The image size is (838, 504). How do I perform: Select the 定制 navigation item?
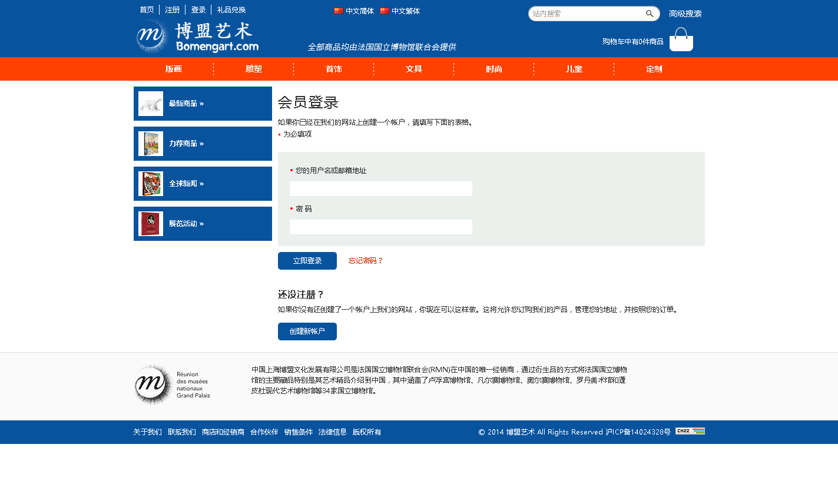coord(654,69)
